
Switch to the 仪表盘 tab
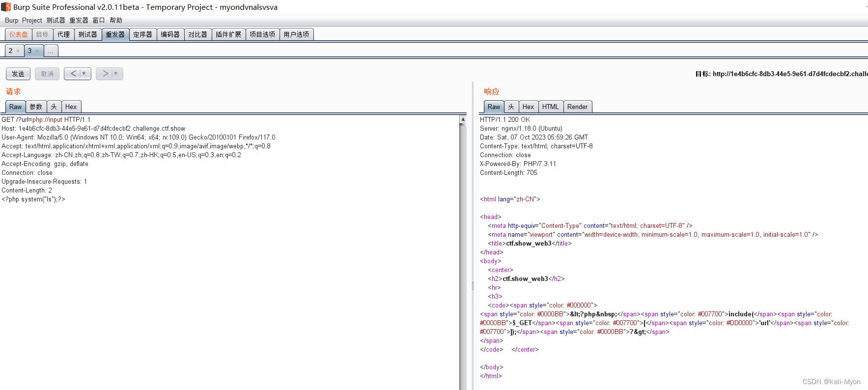tap(19, 34)
